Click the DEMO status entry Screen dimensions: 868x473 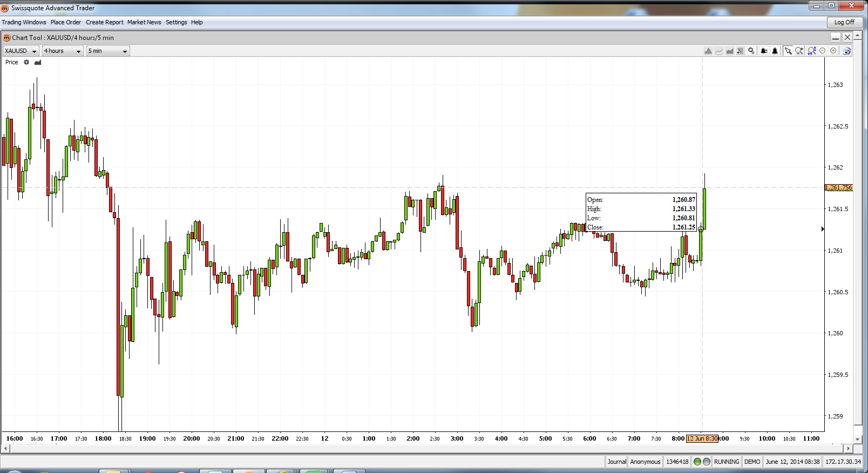pyautogui.click(x=752, y=462)
